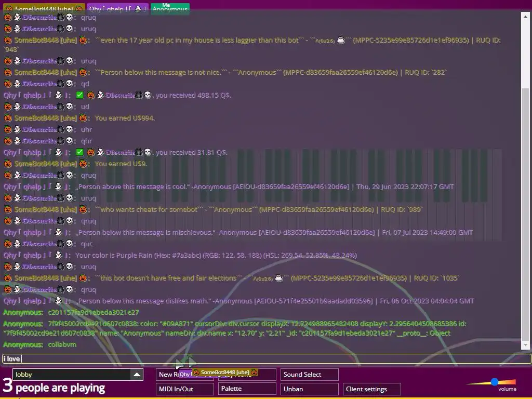The width and height of the screenshot is (532, 399).
Task: Click the message 'You earned U$9.'
Action: pos(121,164)
